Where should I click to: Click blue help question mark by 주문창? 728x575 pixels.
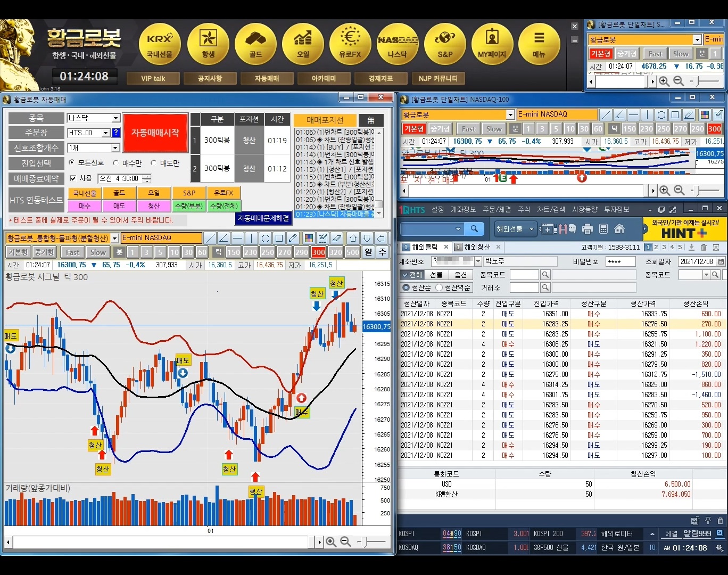coord(116,133)
